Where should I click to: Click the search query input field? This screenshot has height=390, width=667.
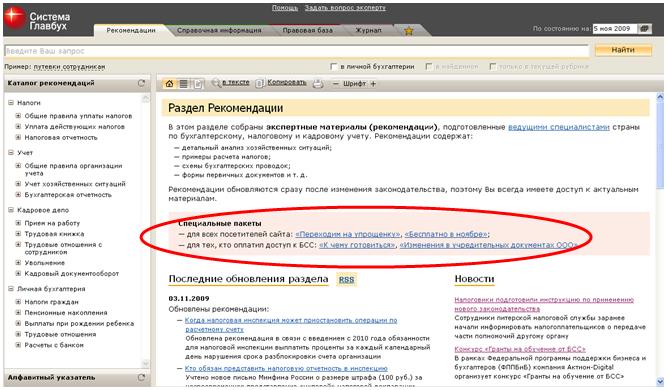(x=296, y=51)
